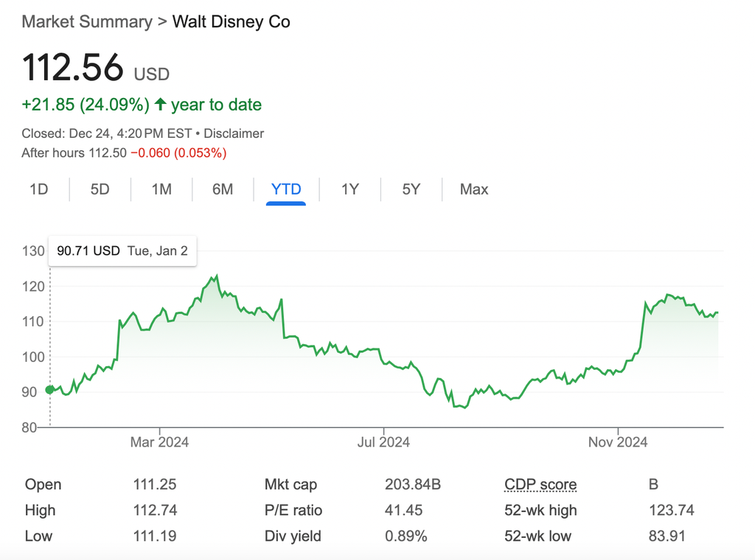Switch to the 5D time range

(x=100, y=189)
